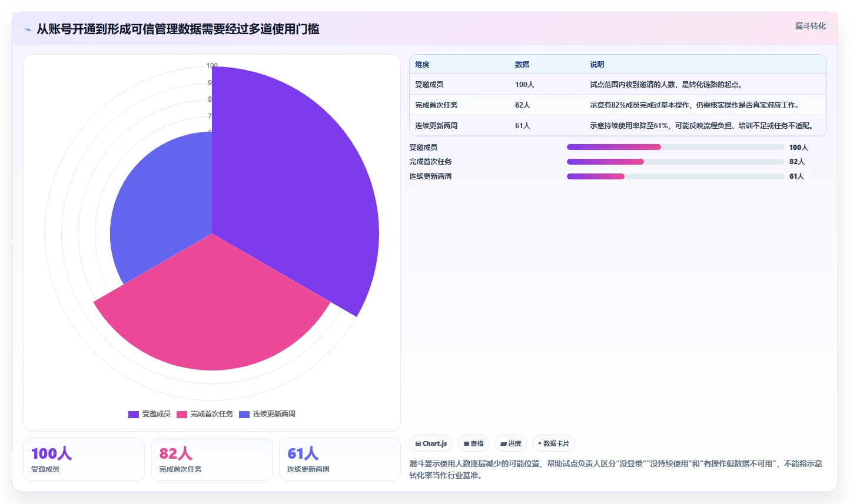The height and width of the screenshot is (504, 850).
Task: Click the 说明 column header
Action: click(597, 65)
